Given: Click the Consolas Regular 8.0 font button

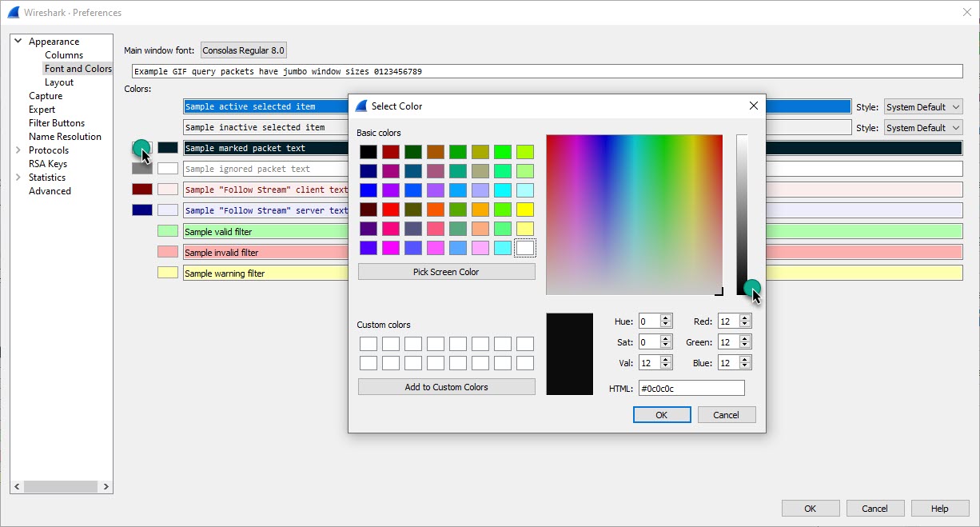Looking at the screenshot, I should [243, 50].
